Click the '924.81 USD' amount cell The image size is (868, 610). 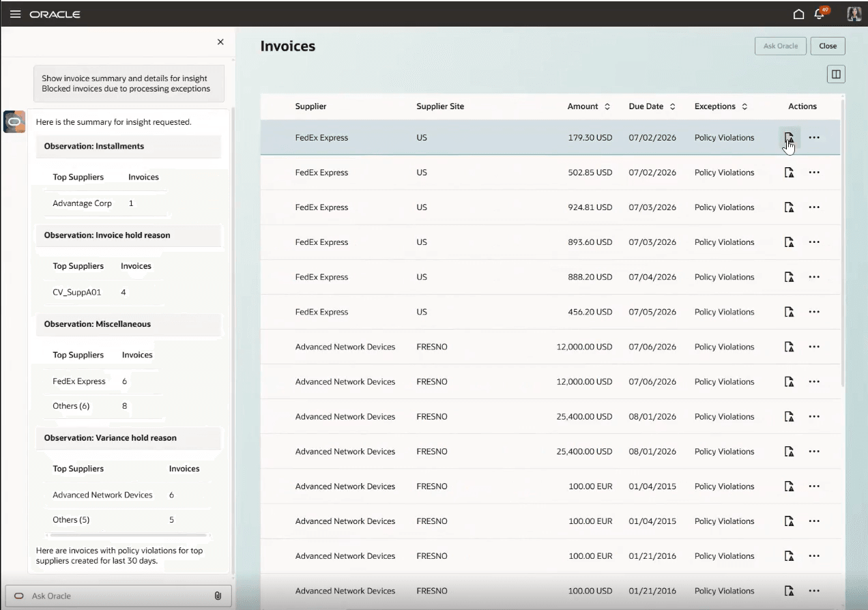[x=590, y=207]
